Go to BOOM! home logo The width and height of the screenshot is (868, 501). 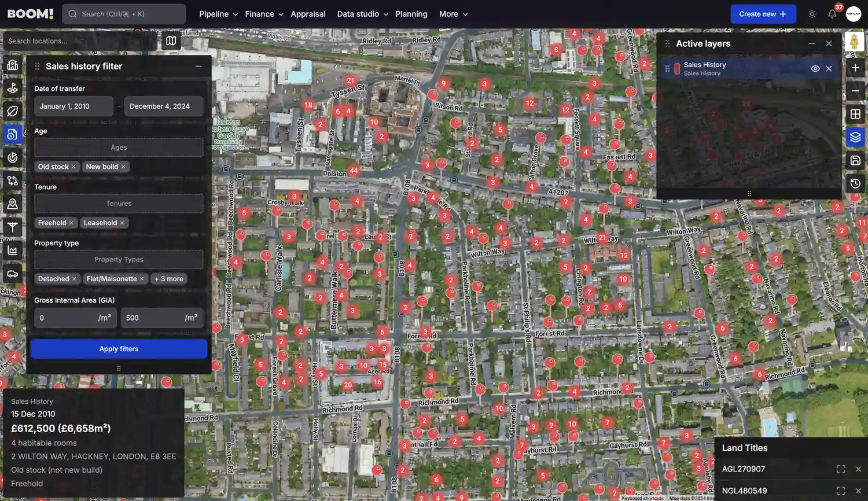[x=30, y=14]
